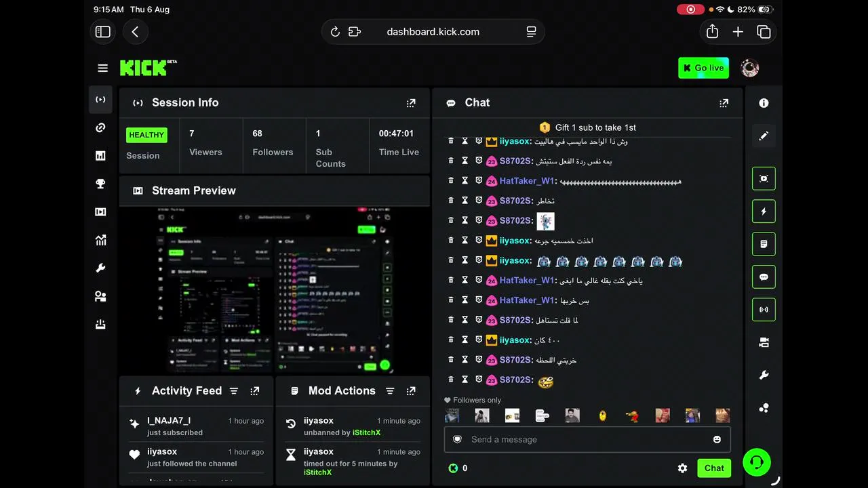Click the I_NAJA7_I just subscribed entry
This screenshot has width=868, height=488.
pyautogui.click(x=197, y=426)
